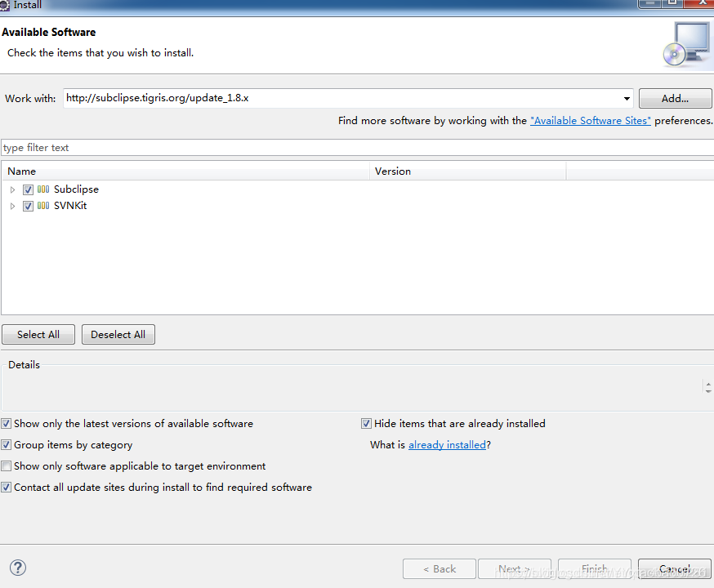The width and height of the screenshot is (714, 588).
Task: Toggle Contact all update sites checkbox
Action: coord(6,488)
